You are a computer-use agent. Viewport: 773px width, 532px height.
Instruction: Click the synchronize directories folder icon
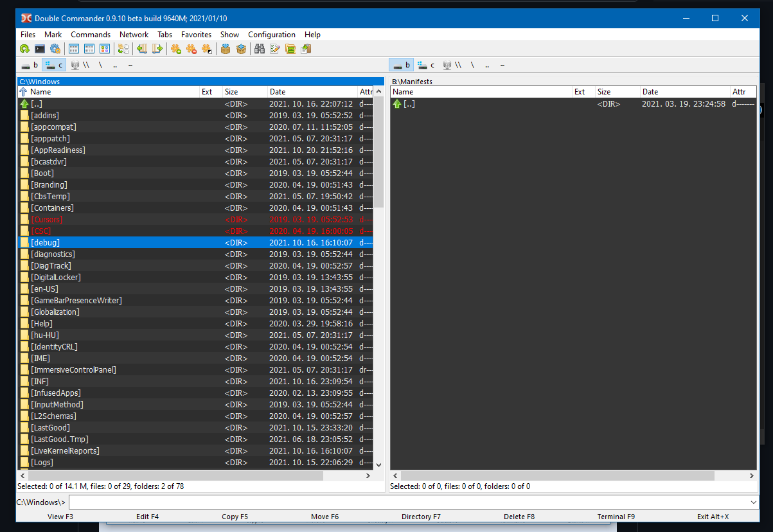(290, 49)
